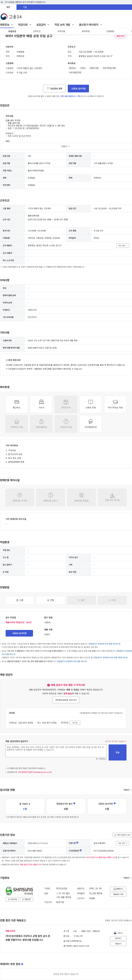Open the 한국고용정보원 remedy link
Screen dimensions: 132x980
click(x=35, y=772)
